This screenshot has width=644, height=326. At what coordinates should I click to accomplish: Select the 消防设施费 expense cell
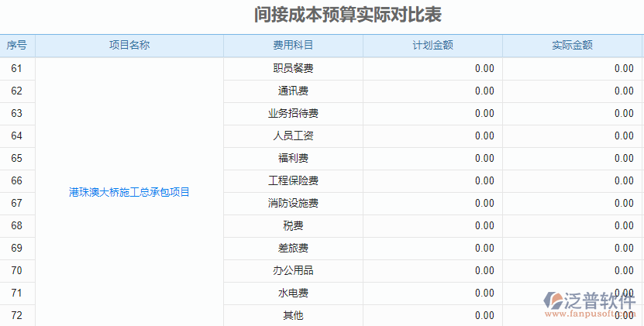click(x=293, y=204)
